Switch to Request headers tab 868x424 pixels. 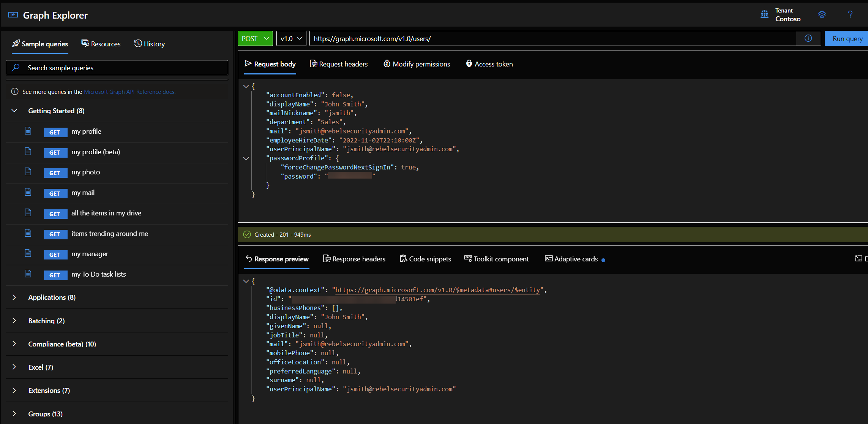tap(339, 64)
